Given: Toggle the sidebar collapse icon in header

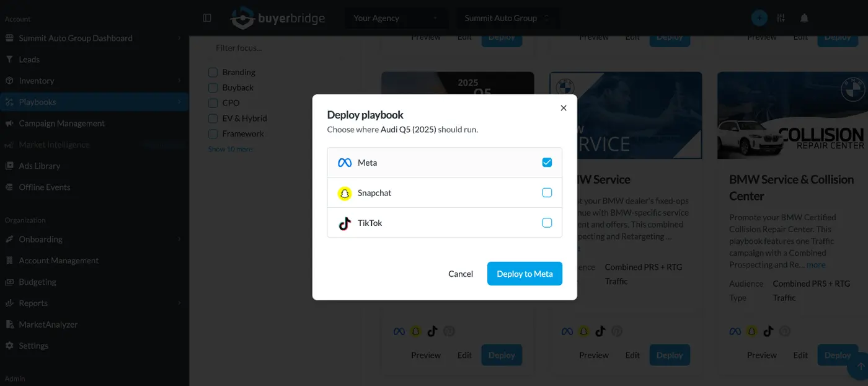Looking at the screenshot, I should click(207, 18).
